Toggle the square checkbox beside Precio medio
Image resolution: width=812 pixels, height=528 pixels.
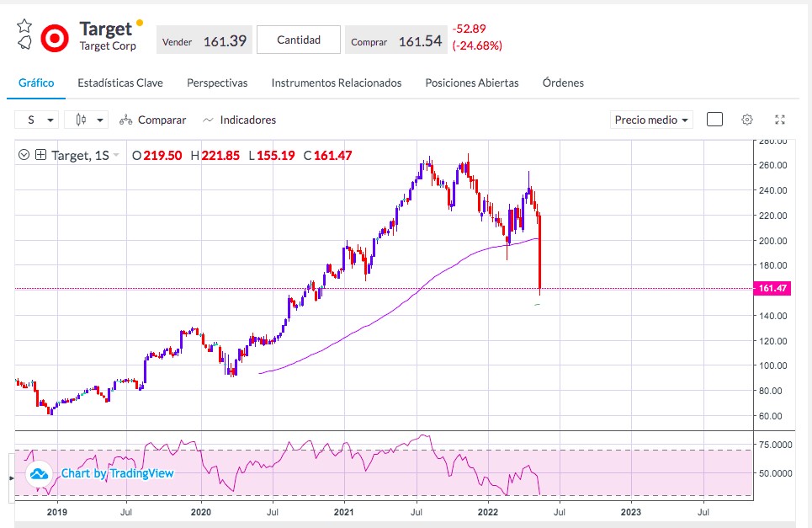pyautogui.click(x=714, y=120)
